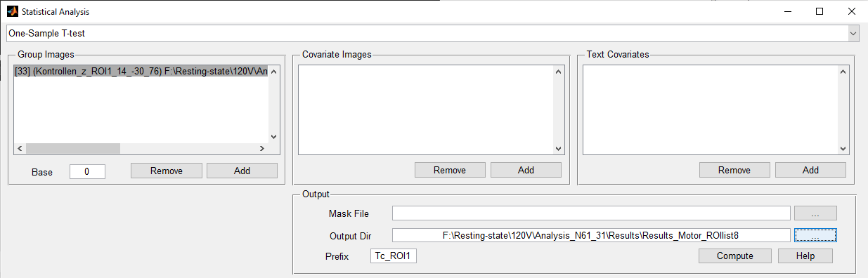Click the MATLAB icon in title bar
Viewport: 868px width, 278px height.
(x=12, y=11)
